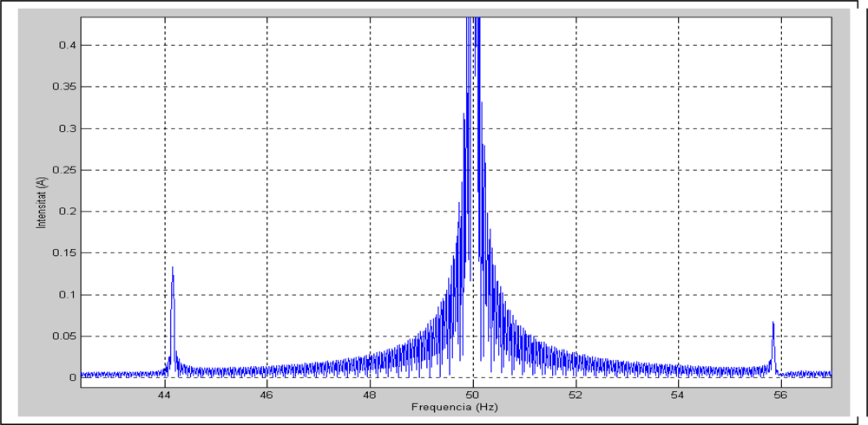Viewport: 868px width, 425px height.
Task: Click the y-axis tick label 0.2
Action: point(66,212)
